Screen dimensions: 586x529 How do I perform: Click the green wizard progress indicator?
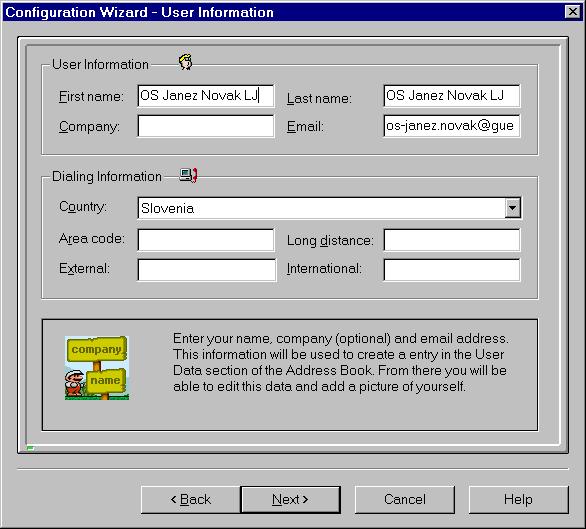point(30,448)
